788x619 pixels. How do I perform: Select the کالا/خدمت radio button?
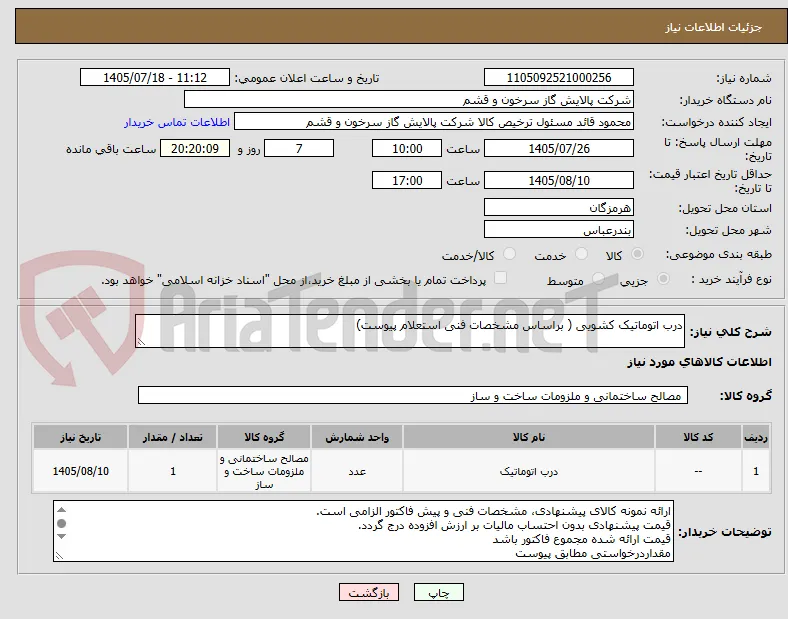(510, 254)
